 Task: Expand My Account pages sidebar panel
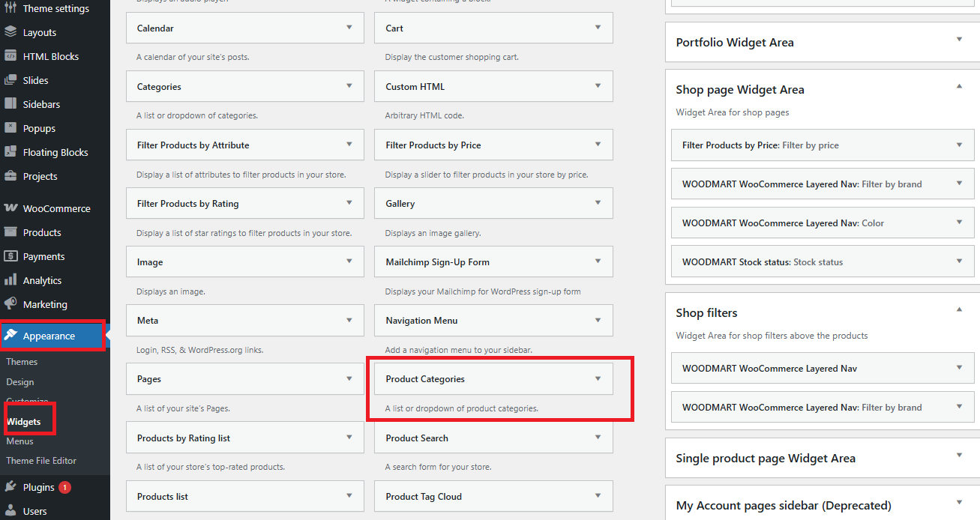[x=959, y=503]
